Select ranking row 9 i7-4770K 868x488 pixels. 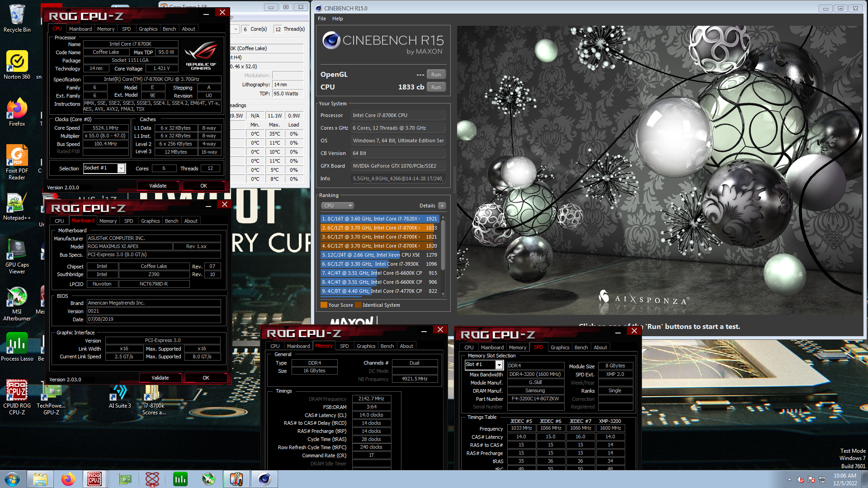click(379, 291)
